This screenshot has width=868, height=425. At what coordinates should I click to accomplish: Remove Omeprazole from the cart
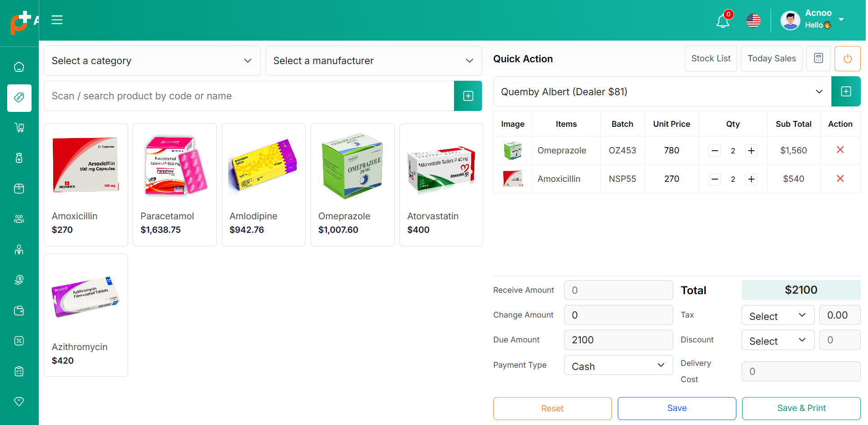[840, 150]
